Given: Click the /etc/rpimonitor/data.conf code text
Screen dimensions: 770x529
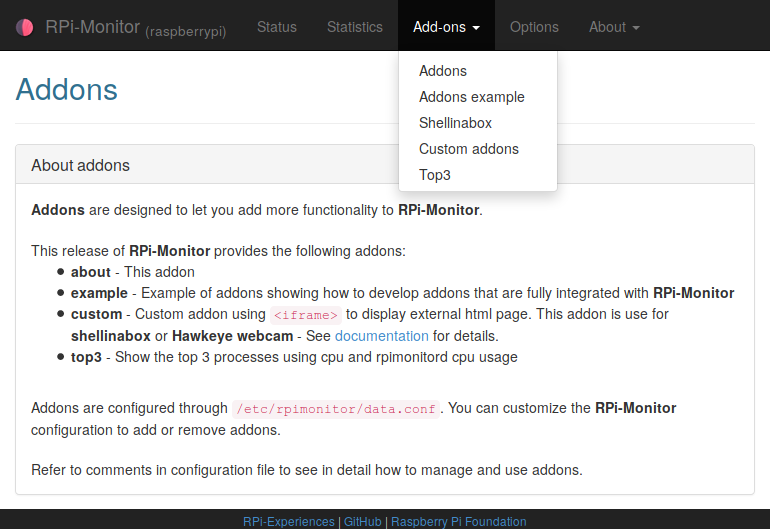Looking at the screenshot, I should [x=336, y=409].
